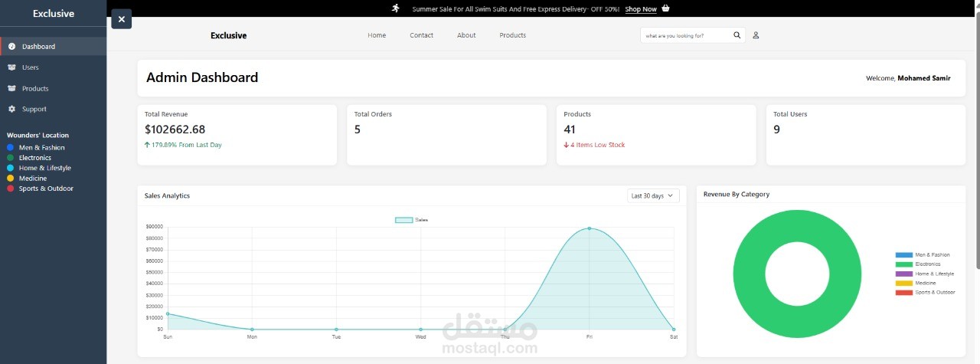
Task: Go to the Products nav link
Action: click(513, 35)
